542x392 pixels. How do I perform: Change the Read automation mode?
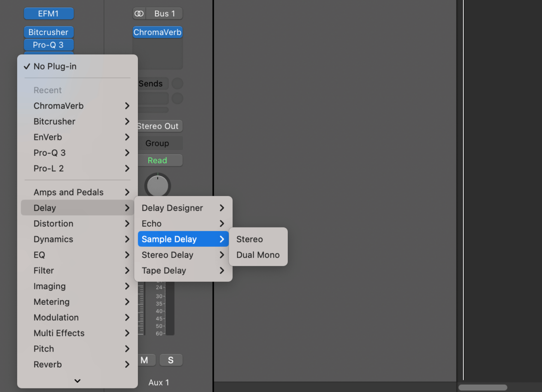tap(160, 160)
